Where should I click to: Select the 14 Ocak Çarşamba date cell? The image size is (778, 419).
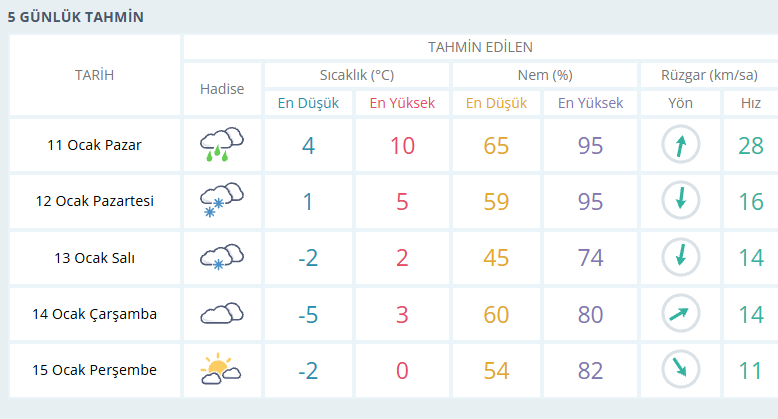tap(95, 314)
